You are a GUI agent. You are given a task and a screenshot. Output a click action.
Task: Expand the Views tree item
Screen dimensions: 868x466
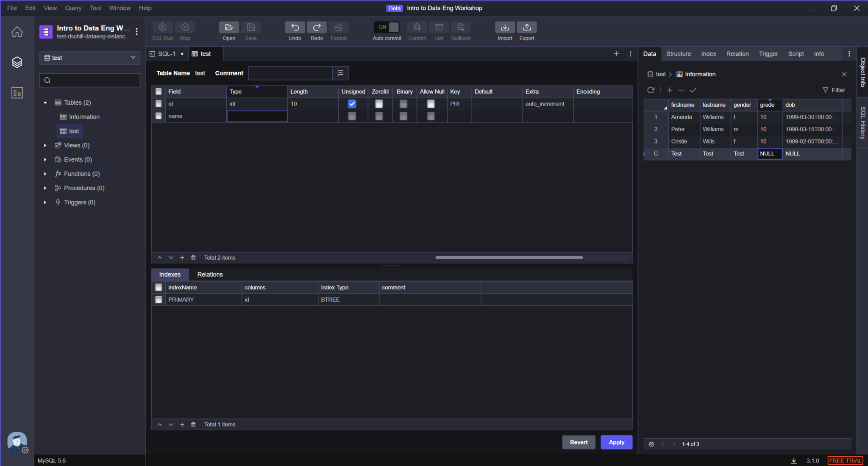click(x=45, y=145)
